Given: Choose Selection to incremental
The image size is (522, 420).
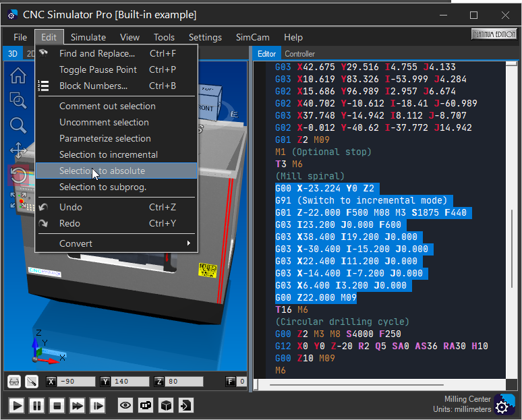Looking at the screenshot, I should pyautogui.click(x=116, y=155).
